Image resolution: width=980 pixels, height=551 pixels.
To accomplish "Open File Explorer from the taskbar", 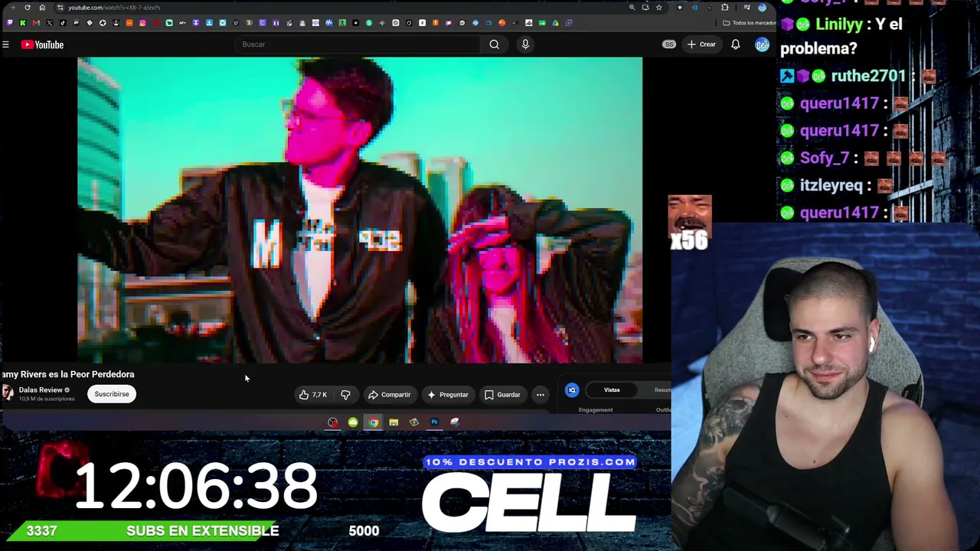I will 394,422.
